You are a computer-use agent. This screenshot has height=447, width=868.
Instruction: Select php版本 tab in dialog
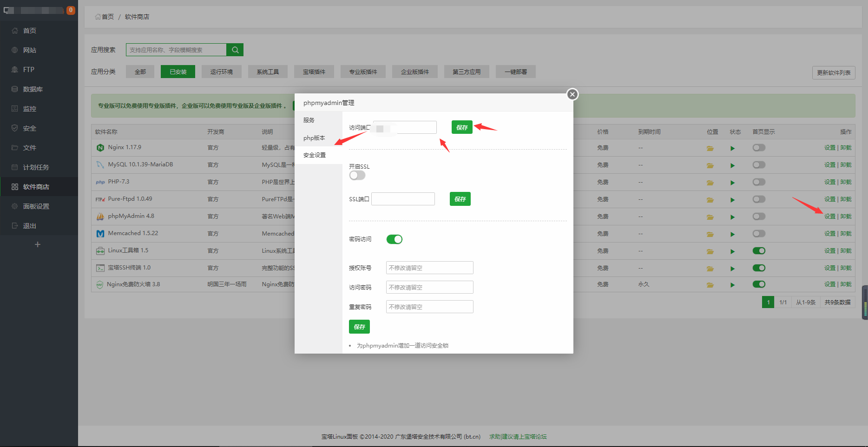click(318, 138)
